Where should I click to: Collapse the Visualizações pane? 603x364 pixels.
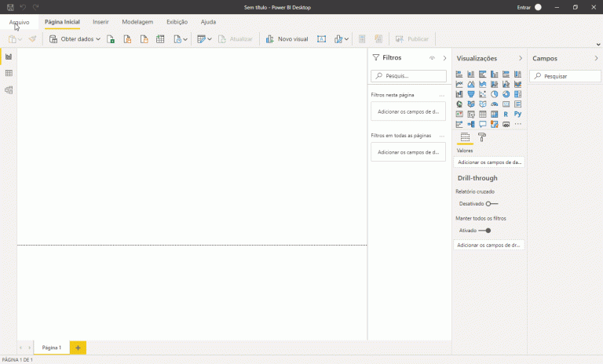click(x=520, y=58)
